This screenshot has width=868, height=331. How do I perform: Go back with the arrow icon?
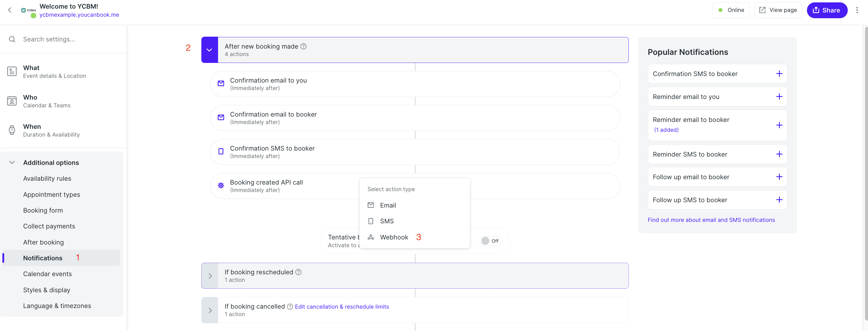(x=10, y=10)
